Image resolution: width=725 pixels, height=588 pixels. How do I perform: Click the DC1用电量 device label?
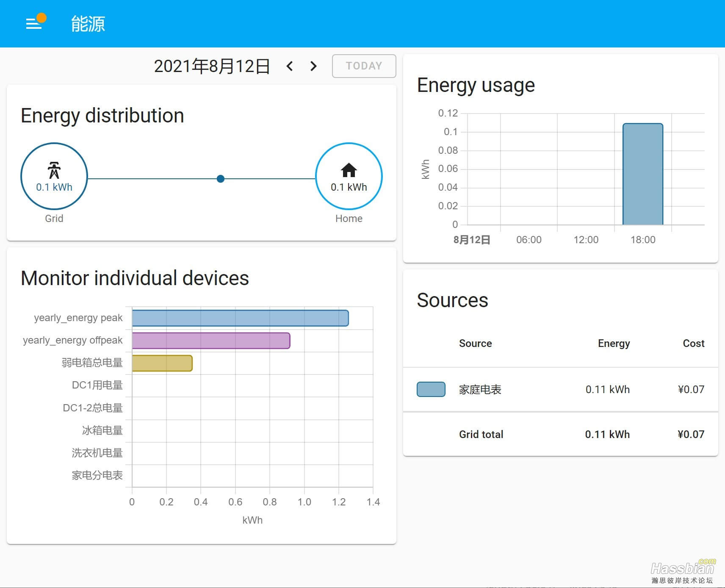pos(97,385)
